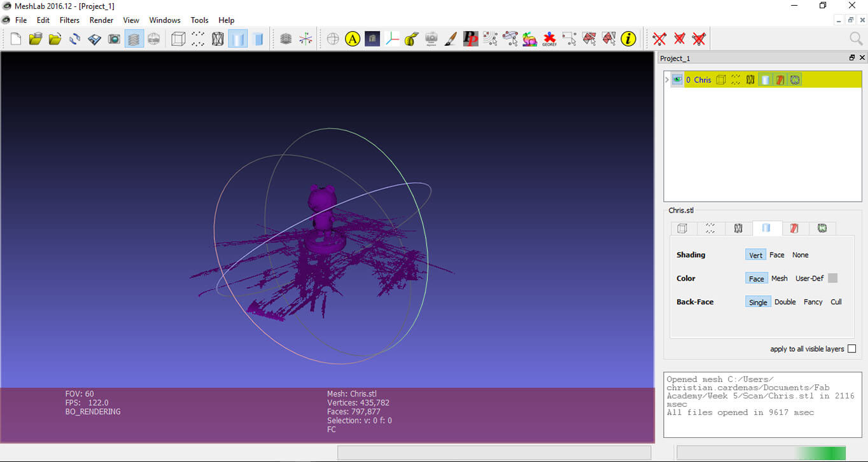This screenshot has height=462, width=868.
Task: Switch to points tab in Chris.stl panel
Action: [710, 228]
